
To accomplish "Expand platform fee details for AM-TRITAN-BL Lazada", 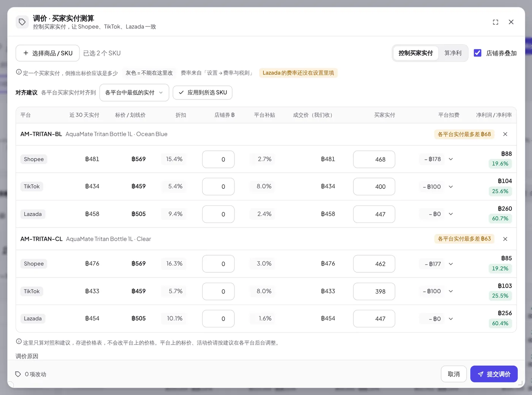I will click(451, 214).
